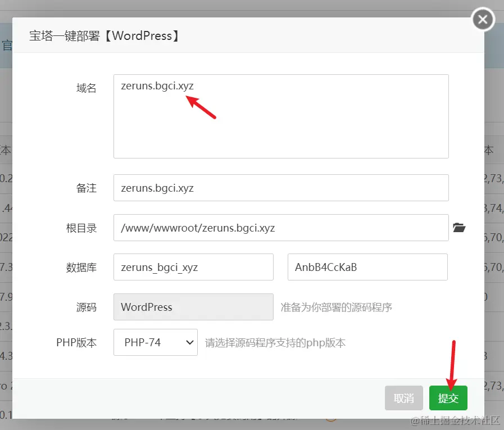Edit the 备注 remark field

pos(281,188)
